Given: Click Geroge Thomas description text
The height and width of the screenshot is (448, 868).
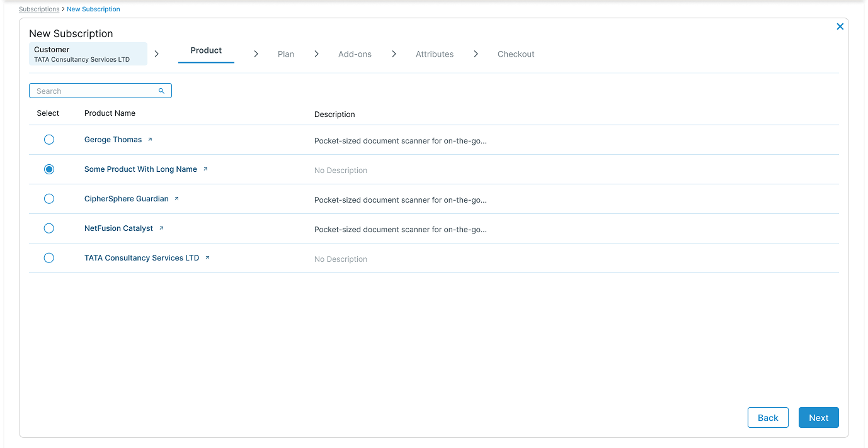Looking at the screenshot, I should [x=401, y=141].
